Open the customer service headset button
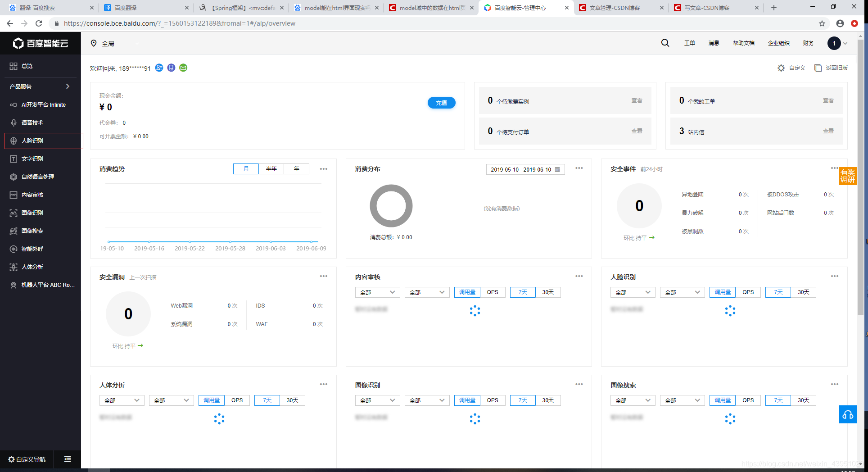Screen dimensions: 868x472 848,414
